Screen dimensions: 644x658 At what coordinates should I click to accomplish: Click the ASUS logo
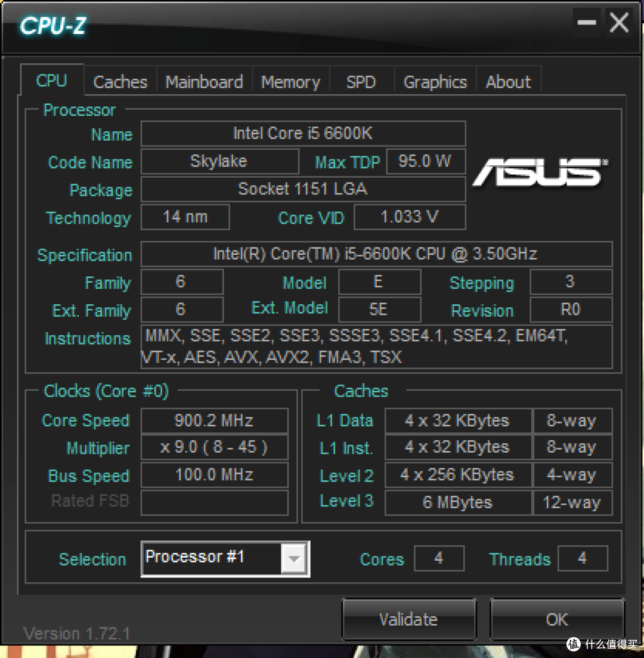[x=540, y=172]
